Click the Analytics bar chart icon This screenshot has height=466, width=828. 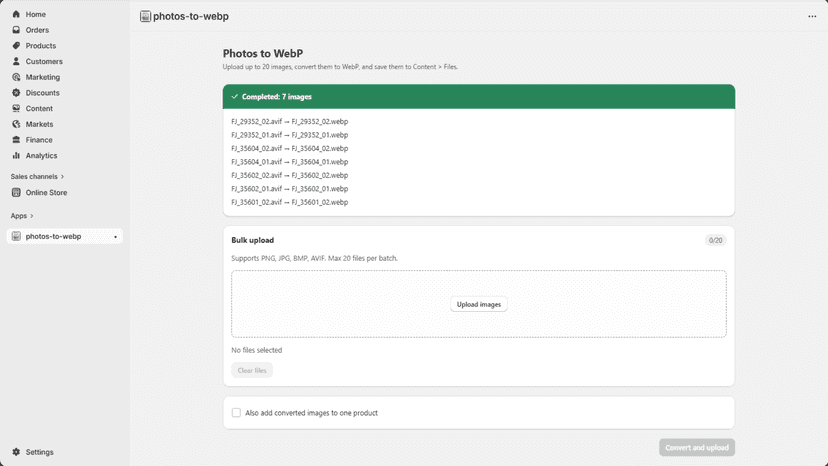click(16, 155)
